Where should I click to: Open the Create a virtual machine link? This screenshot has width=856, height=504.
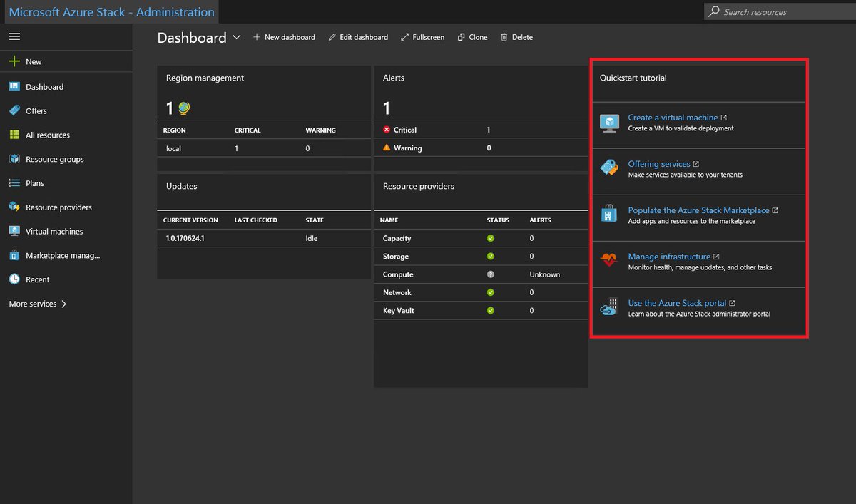(x=673, y=118)
